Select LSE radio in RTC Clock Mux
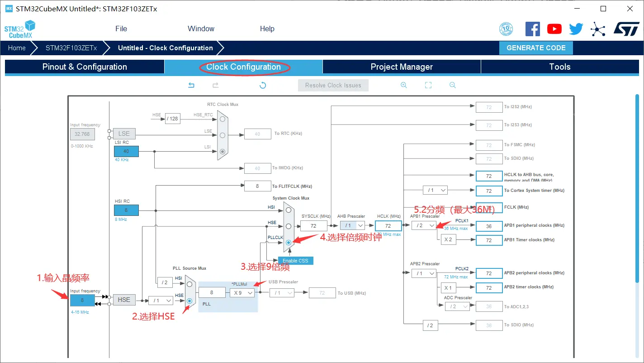 [222, 135]
